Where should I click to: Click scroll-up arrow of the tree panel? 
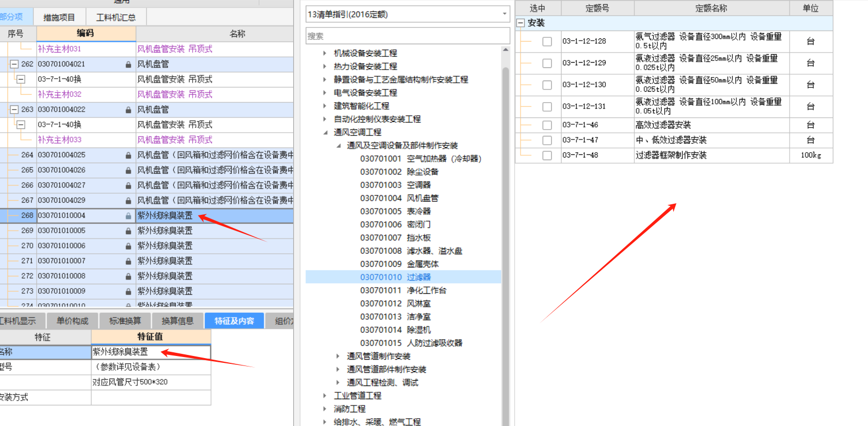point(506,49)
